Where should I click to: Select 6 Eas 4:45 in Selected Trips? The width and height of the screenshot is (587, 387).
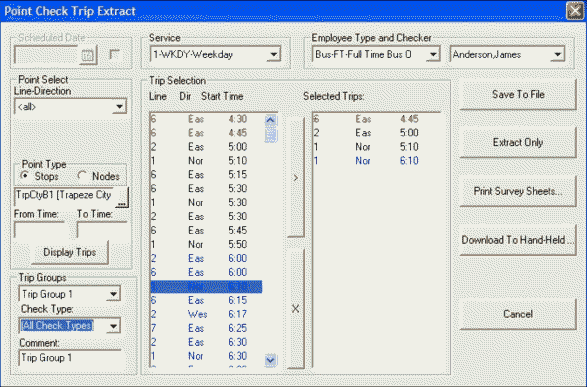coord(376,119)
